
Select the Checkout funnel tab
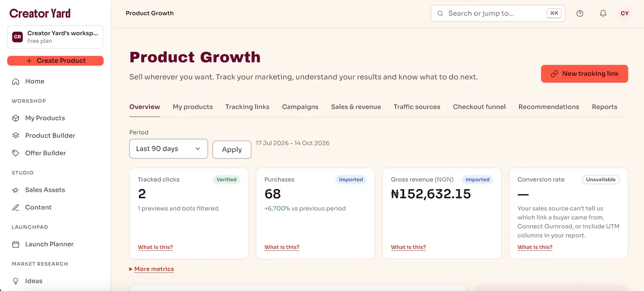pos(479,107)
